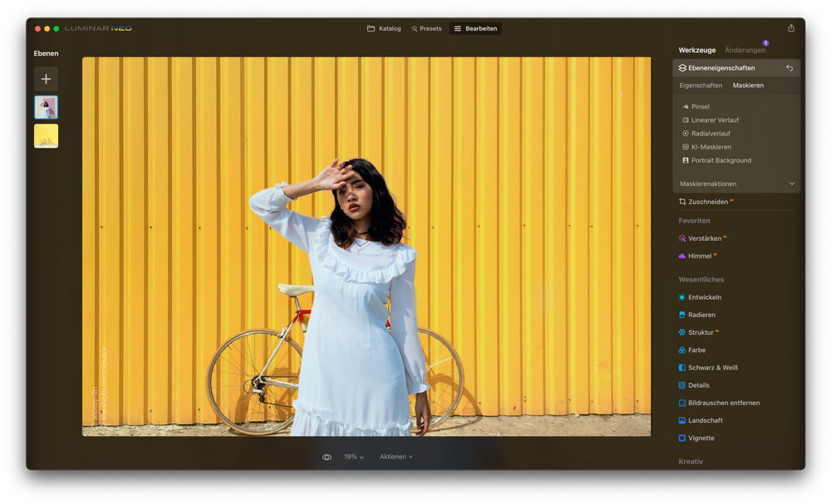Select the yellow bicycle layer thumbnail

(x=46, y=136)
